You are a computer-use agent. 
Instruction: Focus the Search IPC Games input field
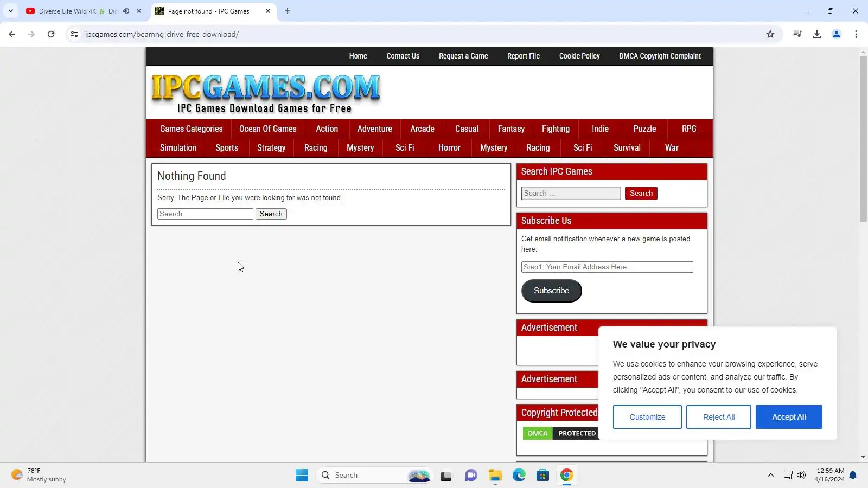571,194
